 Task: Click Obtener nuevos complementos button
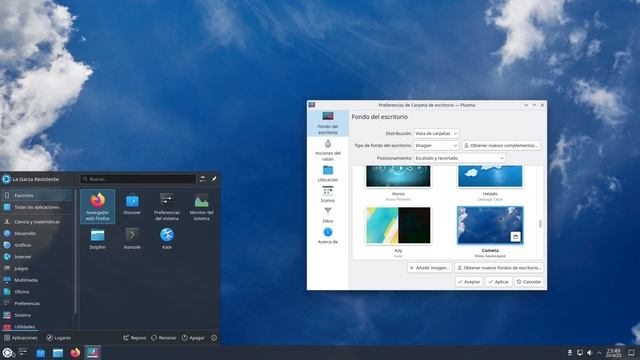point(501,145)
